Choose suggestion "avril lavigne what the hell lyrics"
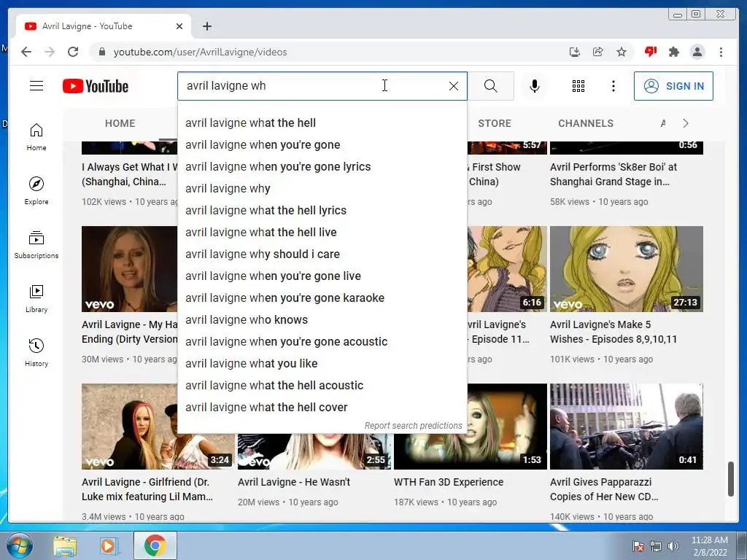The image size is (747, 560). pos(322,211)
